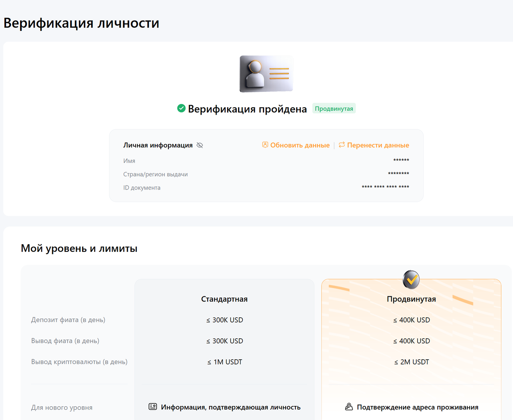Click the masked "ID документа" value

click(385, 187)
